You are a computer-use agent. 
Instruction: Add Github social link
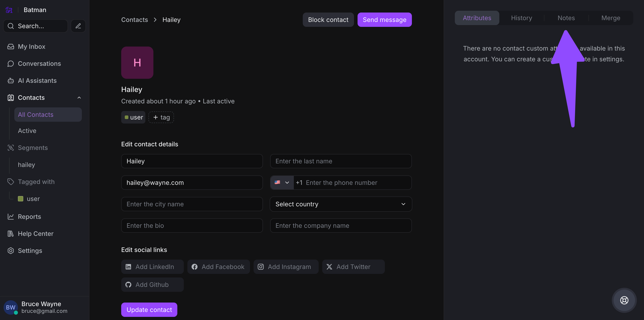click(x=152, y=285)
